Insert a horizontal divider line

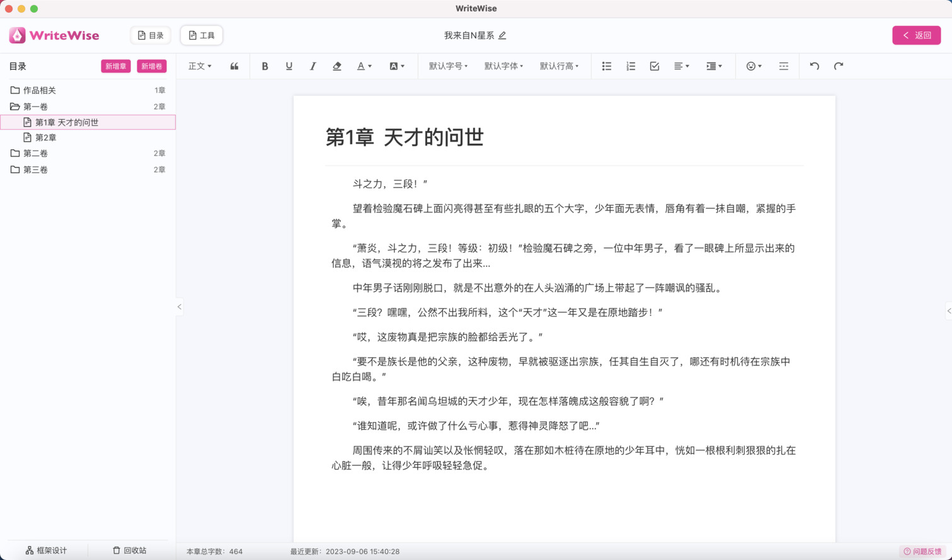(x=783, y=66)
